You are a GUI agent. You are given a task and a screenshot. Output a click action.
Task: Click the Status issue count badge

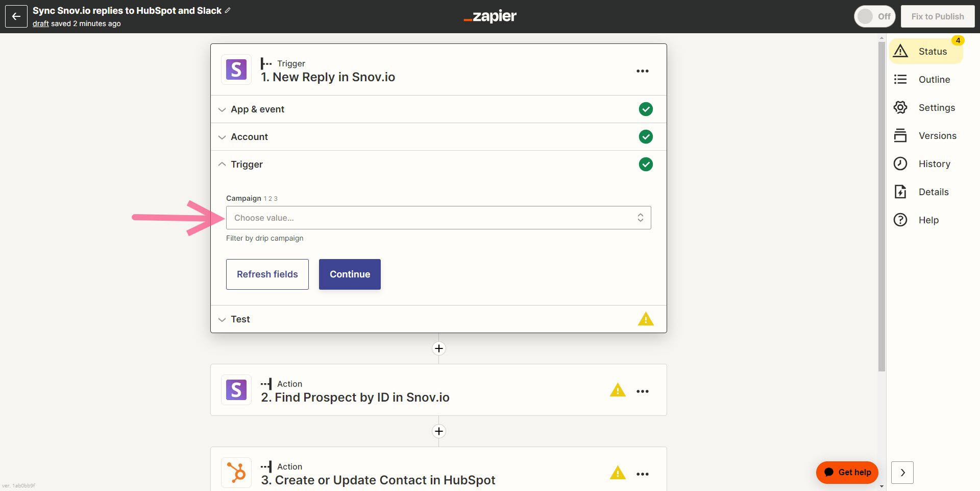pyautogui.click(x=958, y=40)
